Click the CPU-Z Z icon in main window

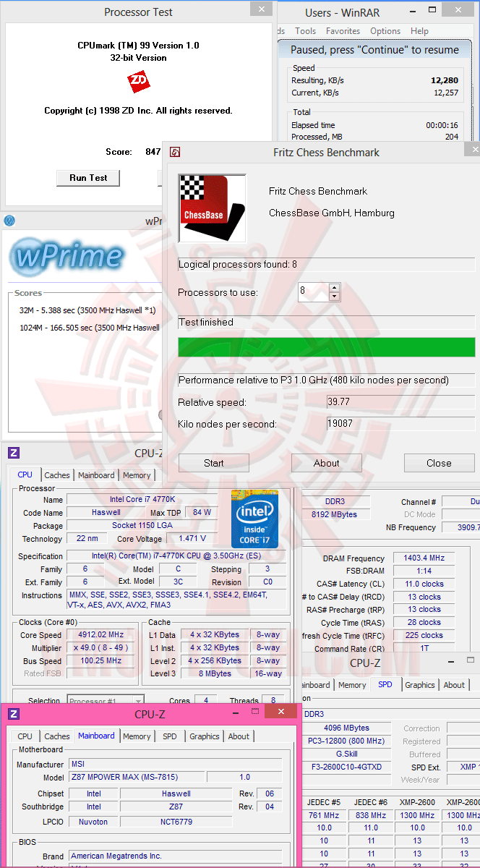(x=13, y=453)
